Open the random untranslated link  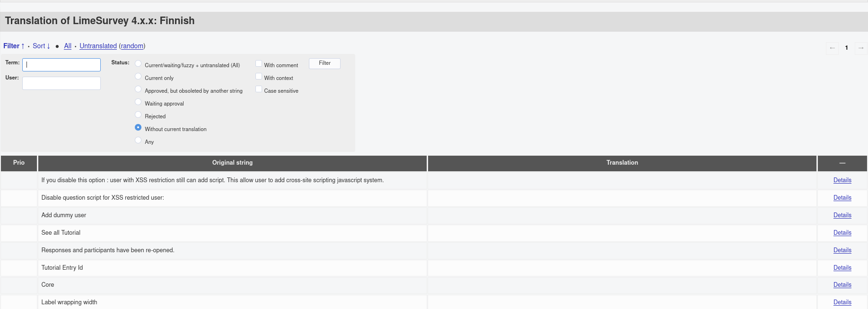pyautogui.click(x=132, y=46)
